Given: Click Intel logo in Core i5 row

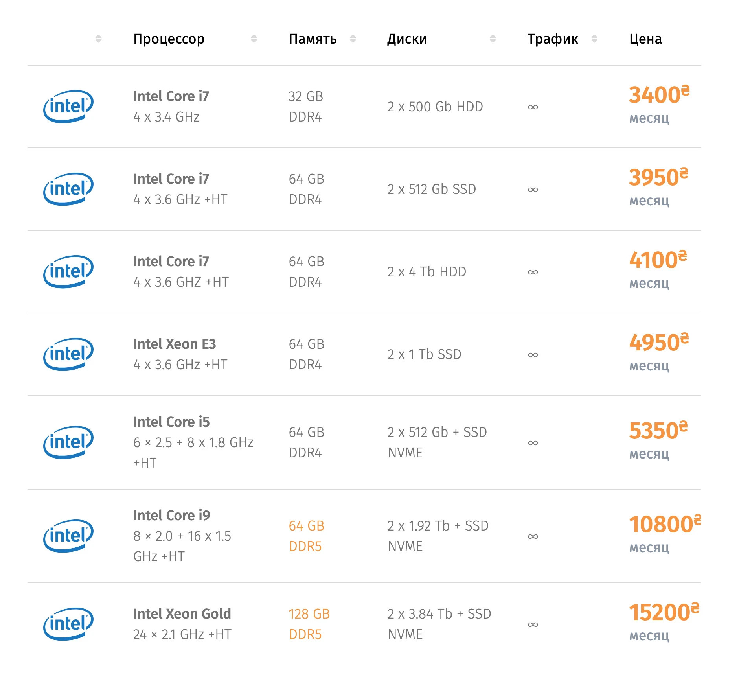Looking at the screenshot, I should 68,442.
